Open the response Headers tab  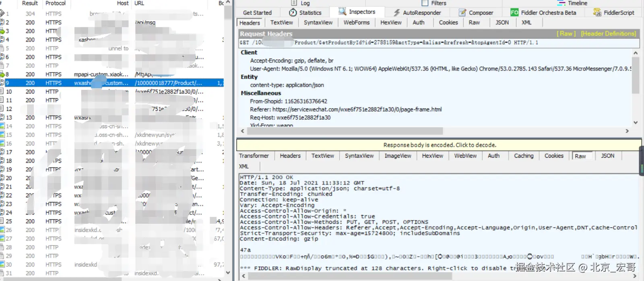290,156
